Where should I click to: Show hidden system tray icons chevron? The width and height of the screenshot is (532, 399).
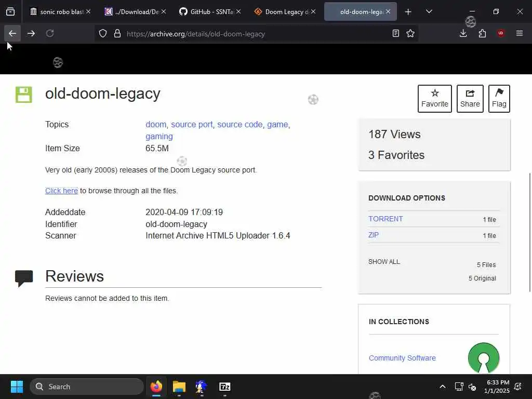443,387
